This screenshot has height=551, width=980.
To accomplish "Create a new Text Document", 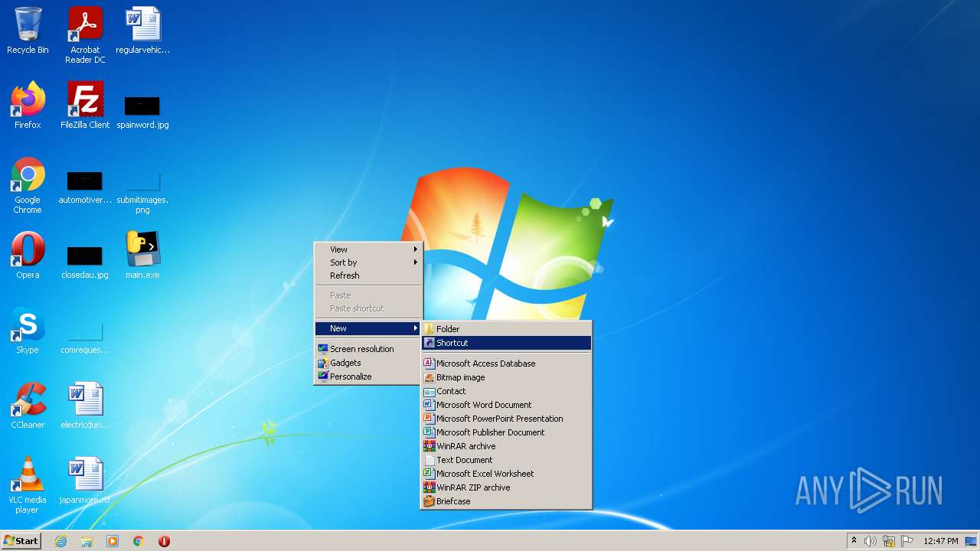I will pyautogui.click(x=506, y=460).
